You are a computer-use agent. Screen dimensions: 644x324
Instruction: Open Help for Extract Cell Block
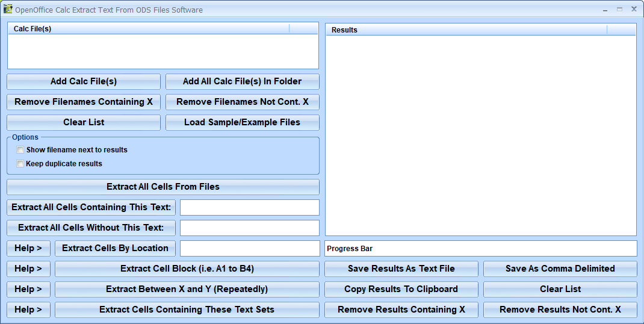pos(28,269)
